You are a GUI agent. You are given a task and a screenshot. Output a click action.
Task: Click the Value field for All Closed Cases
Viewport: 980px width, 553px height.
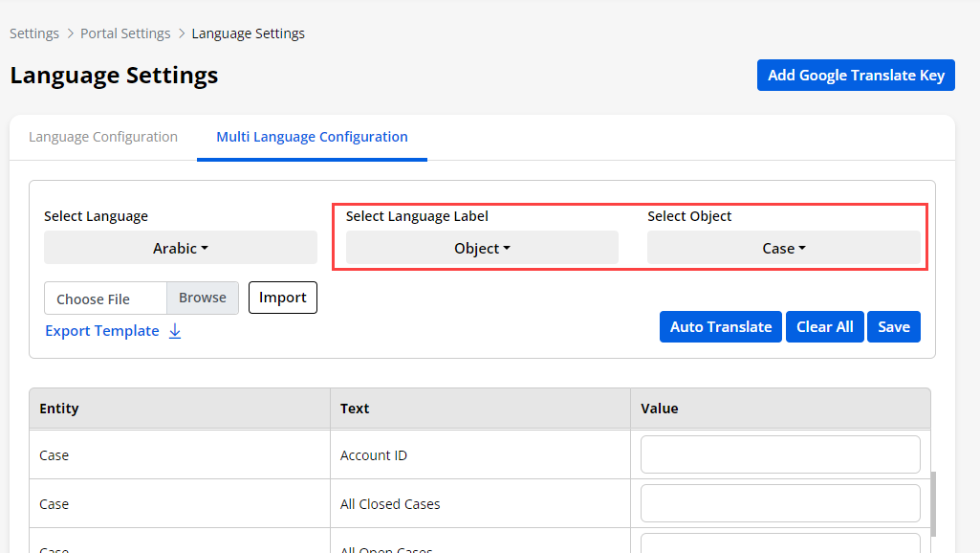(x=779, y=503)
